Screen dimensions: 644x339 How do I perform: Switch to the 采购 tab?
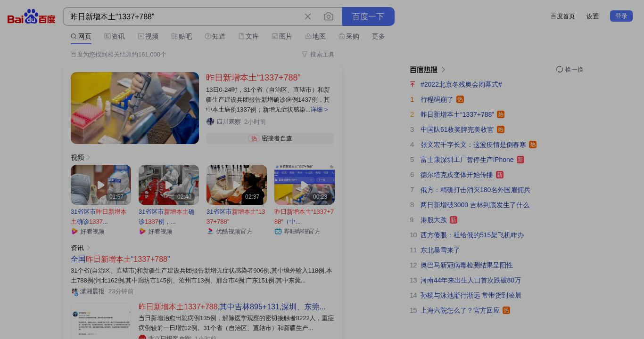[349, 36]
